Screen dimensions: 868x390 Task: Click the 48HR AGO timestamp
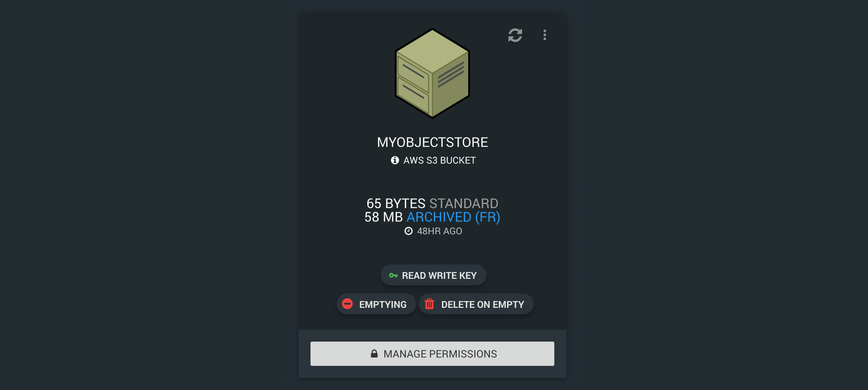pyautogui.click(x=439, y=231)
